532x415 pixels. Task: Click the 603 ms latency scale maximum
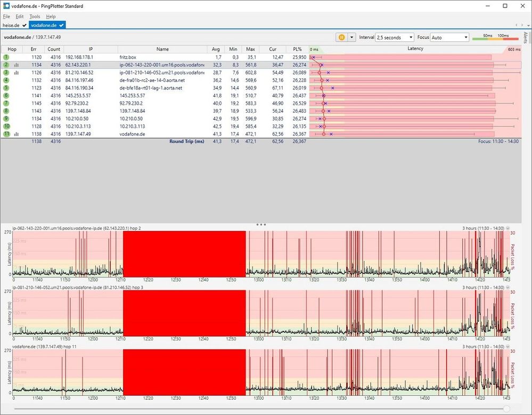click(x=514, y=49)
